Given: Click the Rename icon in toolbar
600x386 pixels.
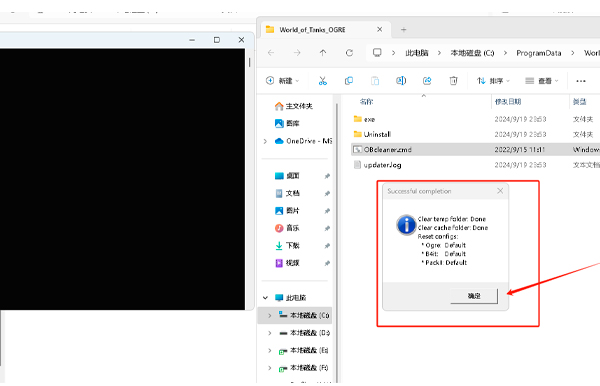Looking at the screenshot, I should [401, 81].
